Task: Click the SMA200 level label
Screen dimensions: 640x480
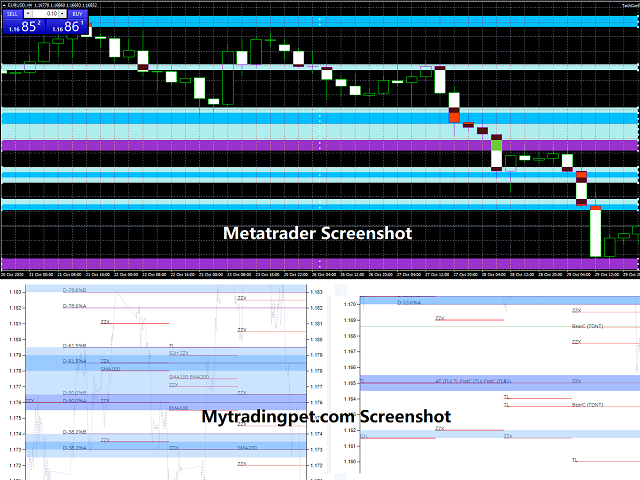Action: (247, 448)
